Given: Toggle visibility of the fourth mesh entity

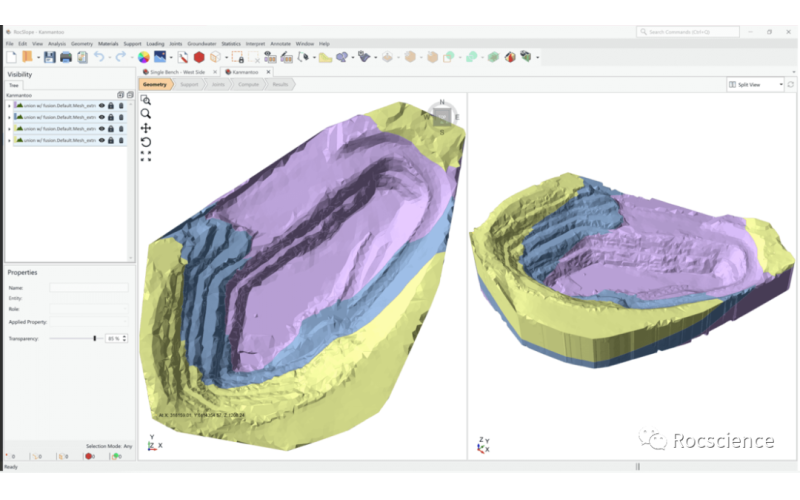Looking at the screenshot, I should [101, 141].
